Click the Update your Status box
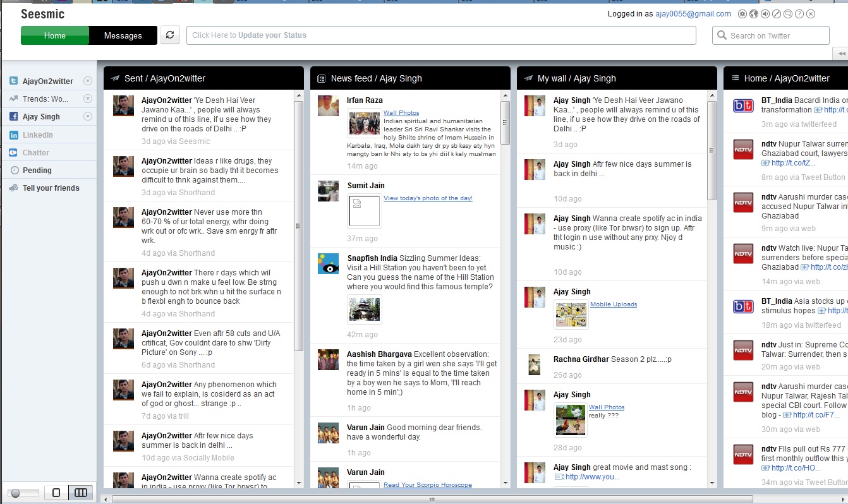Screen dimensions: 848x504 click(x=441, y=35)
